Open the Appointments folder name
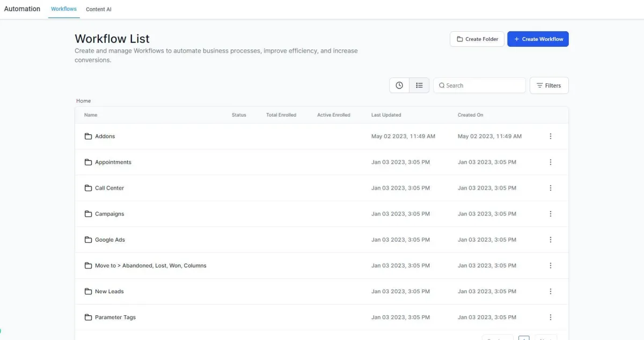Screen dimensions: 644x340 coord(113,162)
